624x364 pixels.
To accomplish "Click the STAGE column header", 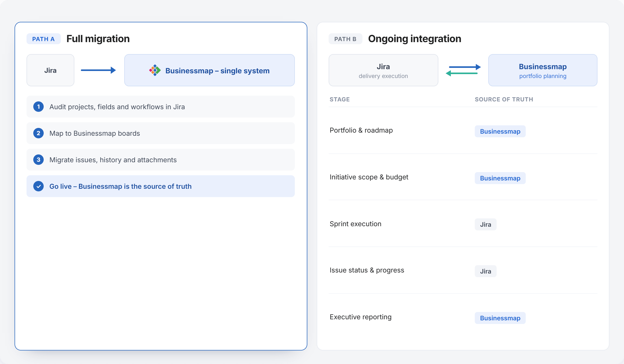I will [340, 99].
